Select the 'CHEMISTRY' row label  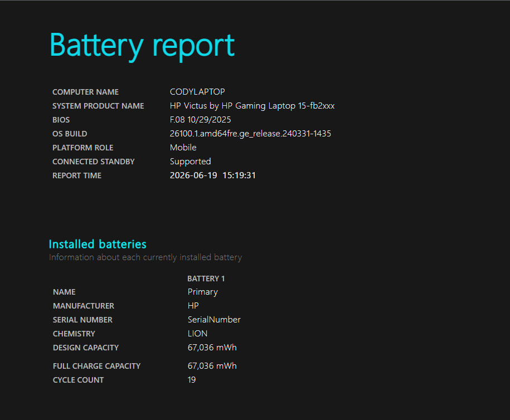(x=74, y=334)
